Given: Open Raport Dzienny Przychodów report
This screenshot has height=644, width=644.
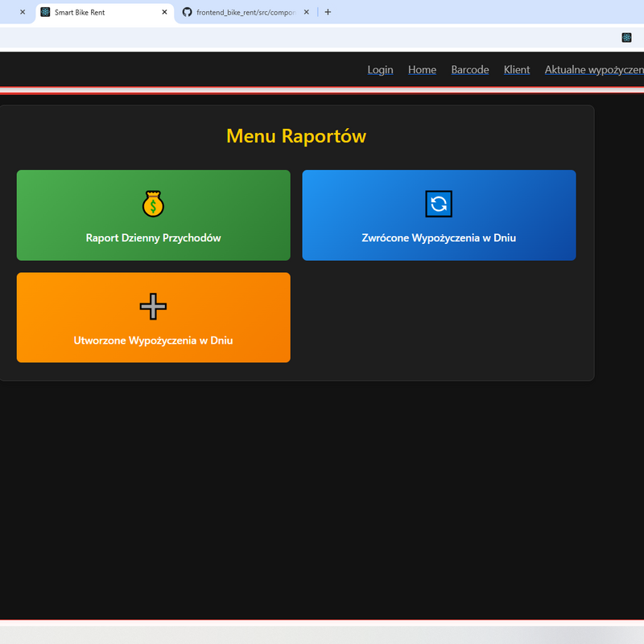Looking at the screenshot, I should [x=153, y=237].
